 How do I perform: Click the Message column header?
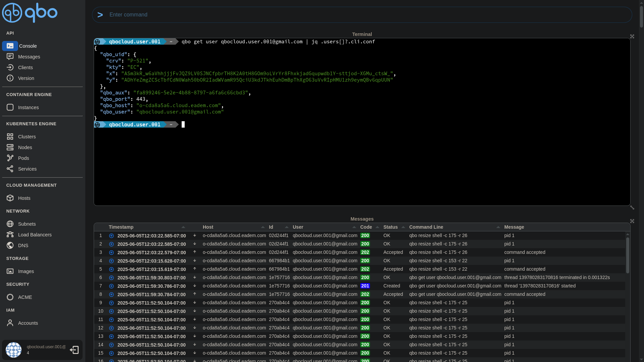(514, 227)
